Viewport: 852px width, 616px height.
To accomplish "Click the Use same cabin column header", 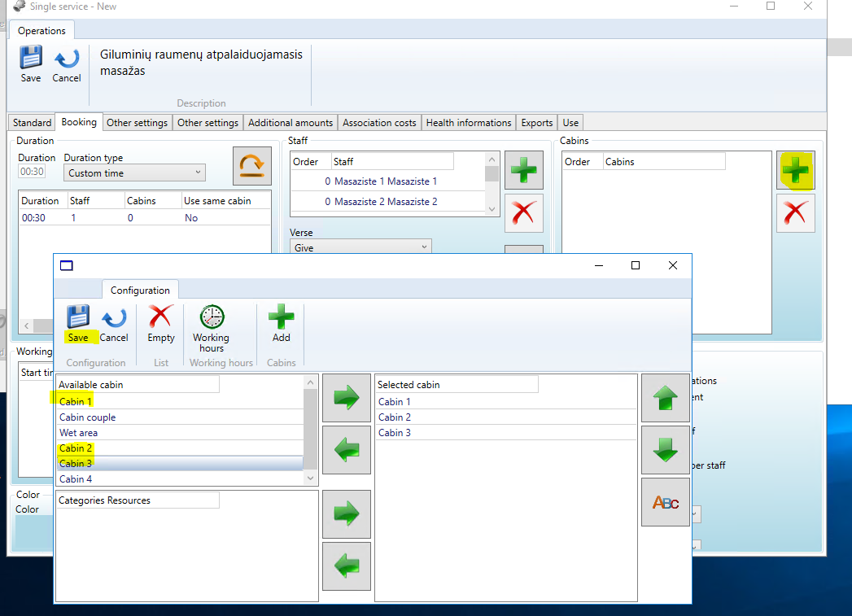I will [x=225, y=200].
